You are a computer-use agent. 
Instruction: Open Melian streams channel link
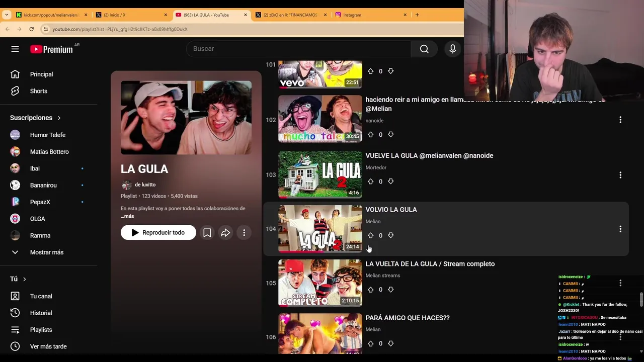(x=383, y=276)
